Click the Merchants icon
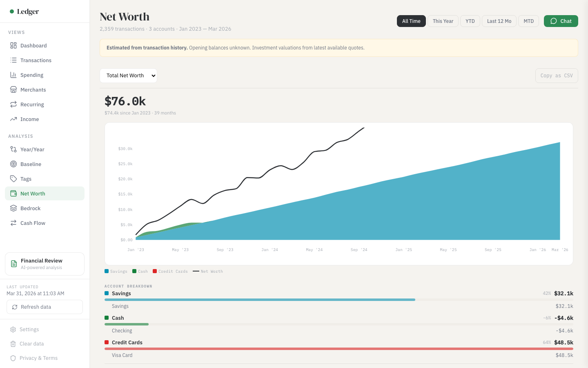The width and height of the screenshot is (588, 368). (13, 90)
